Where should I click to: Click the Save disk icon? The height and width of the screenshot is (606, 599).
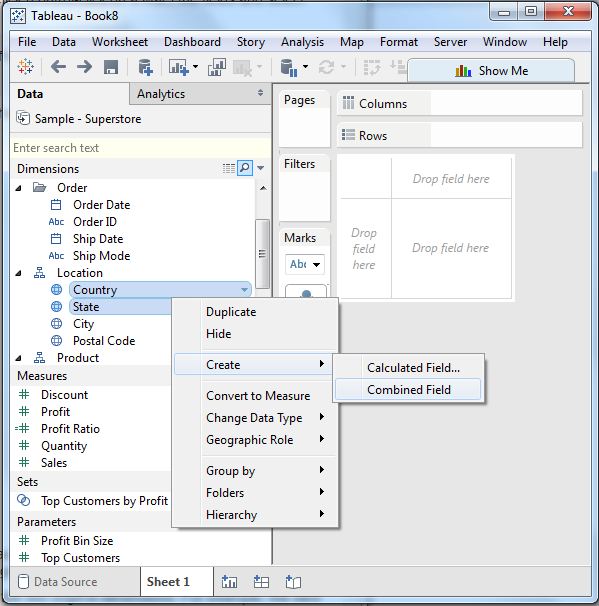(x=111, y=67)
